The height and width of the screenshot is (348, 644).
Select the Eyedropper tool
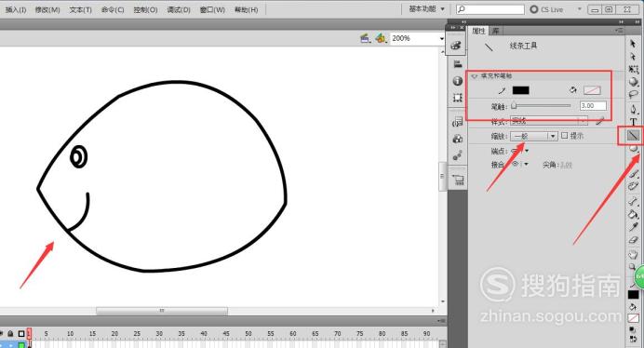click(633, 227)
